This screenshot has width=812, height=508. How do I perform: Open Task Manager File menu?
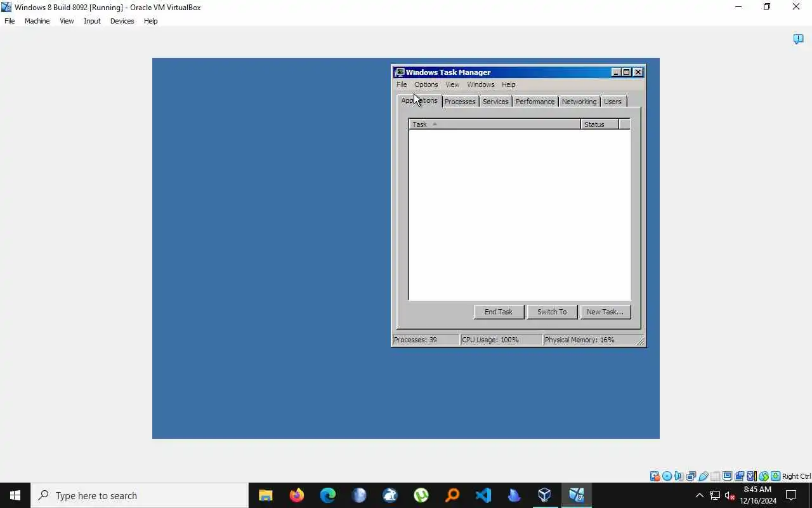[402, 84]
